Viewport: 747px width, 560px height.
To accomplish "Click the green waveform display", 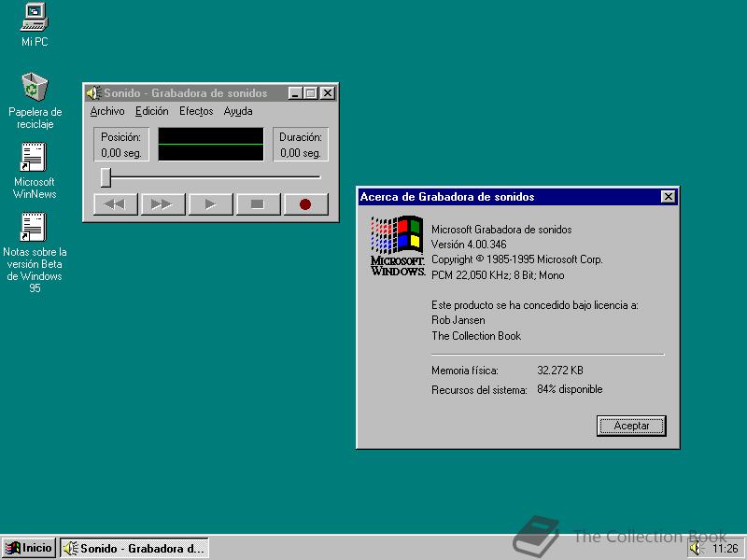I will [x=211, y=144].
